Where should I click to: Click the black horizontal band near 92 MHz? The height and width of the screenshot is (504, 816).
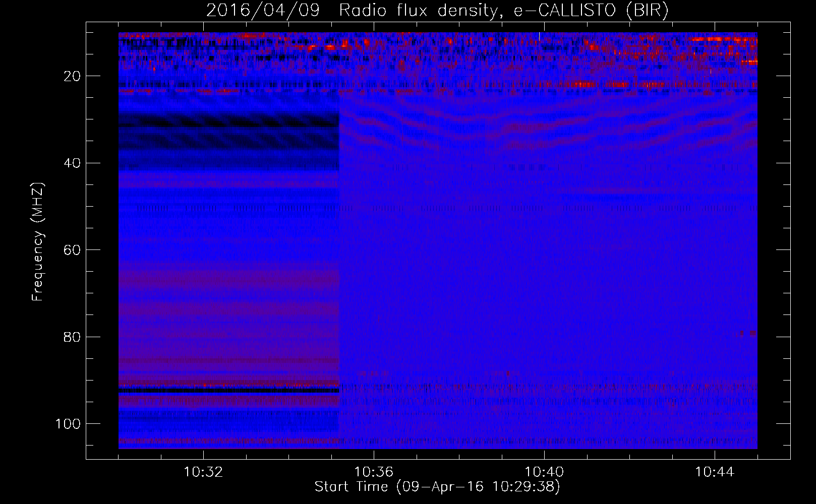click(228, 391)
